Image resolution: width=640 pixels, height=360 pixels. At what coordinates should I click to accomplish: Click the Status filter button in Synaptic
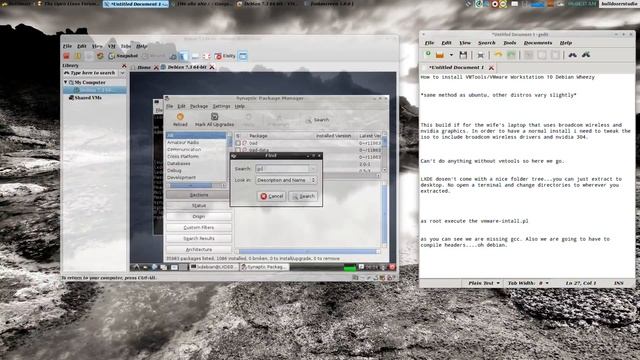click(199, 206)
